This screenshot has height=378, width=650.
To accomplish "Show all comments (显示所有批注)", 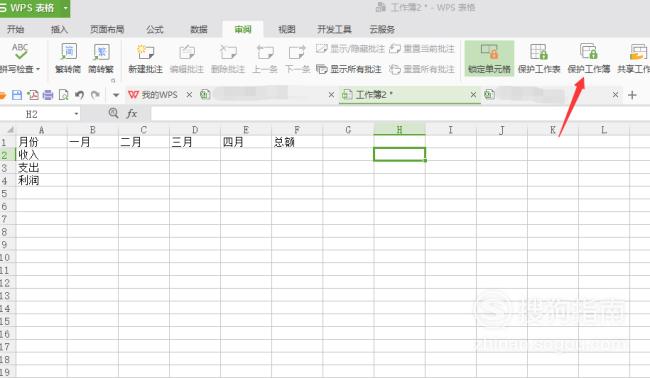I will [349, 69].
